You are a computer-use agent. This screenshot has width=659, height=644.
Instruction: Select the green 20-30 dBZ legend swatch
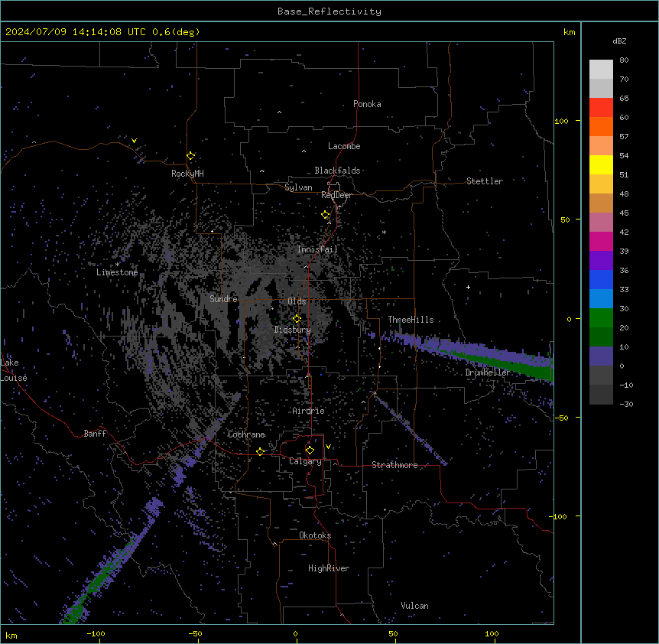point(601,318)
